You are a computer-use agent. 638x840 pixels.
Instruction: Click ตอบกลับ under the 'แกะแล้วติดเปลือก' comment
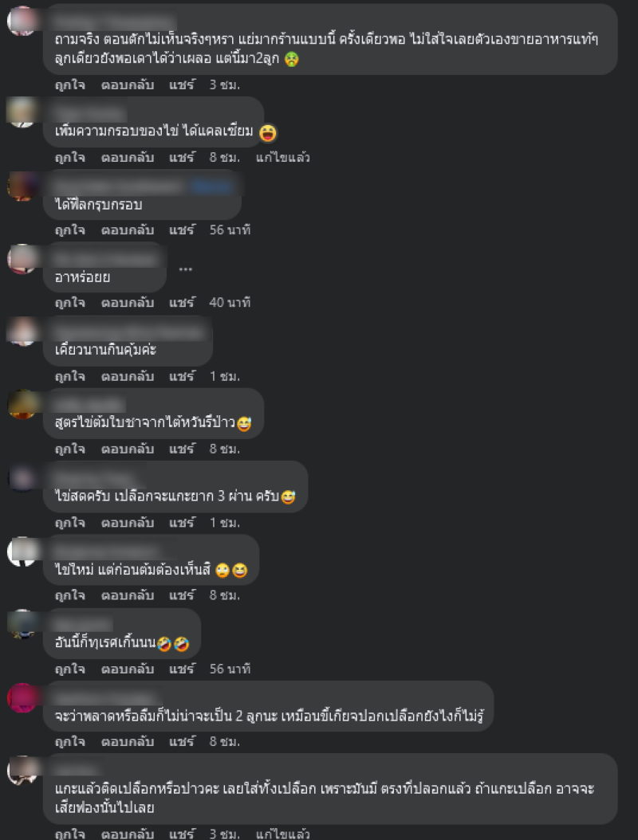point(128,834)
